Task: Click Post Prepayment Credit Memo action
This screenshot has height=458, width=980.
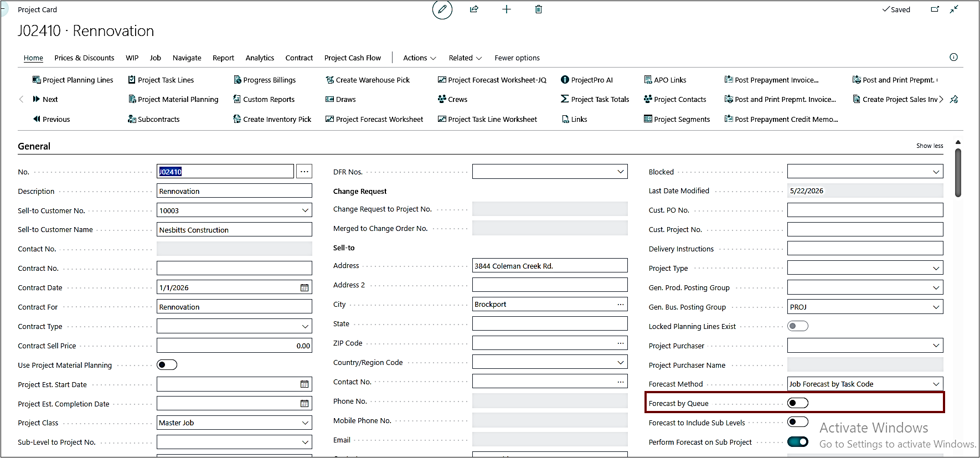Action: click(781, 119)
